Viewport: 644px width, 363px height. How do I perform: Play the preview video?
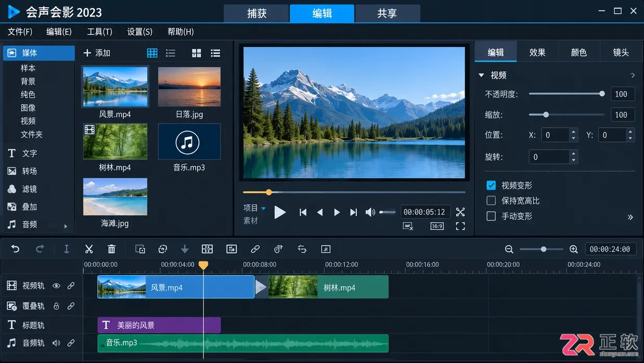pyautogui.click(x=280, y=212)
